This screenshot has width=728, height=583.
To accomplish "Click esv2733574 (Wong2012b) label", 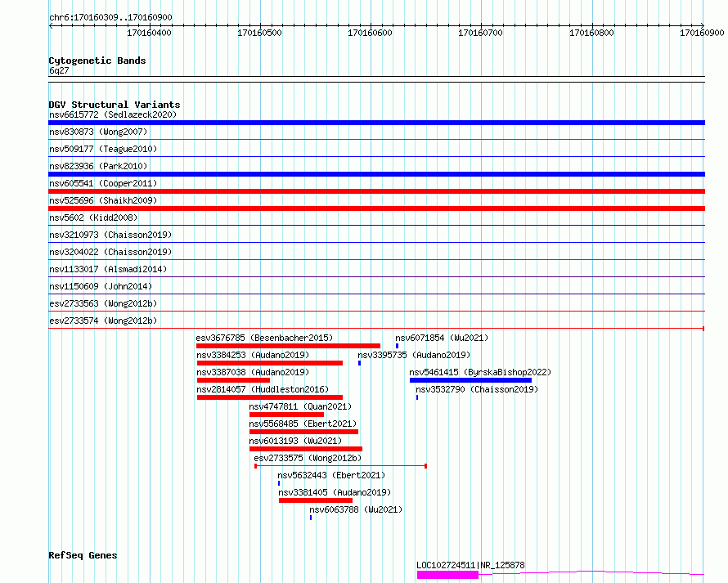I will (103, 321).
